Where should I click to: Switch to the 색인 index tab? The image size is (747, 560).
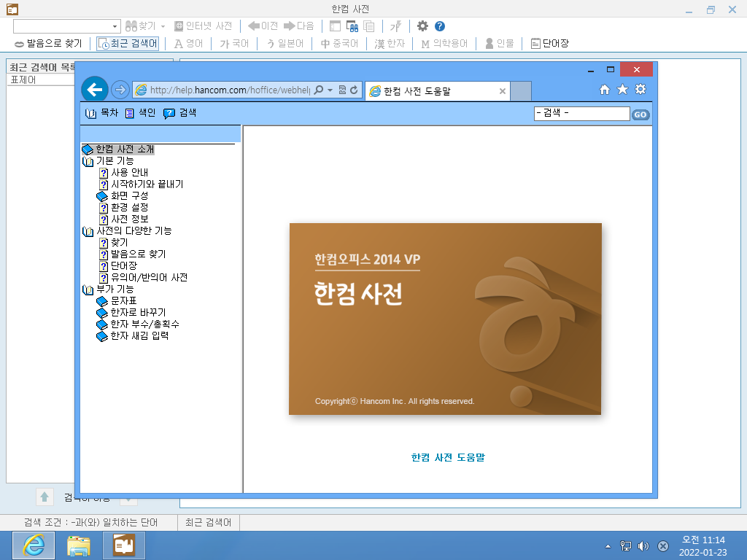tap(141, 113)
